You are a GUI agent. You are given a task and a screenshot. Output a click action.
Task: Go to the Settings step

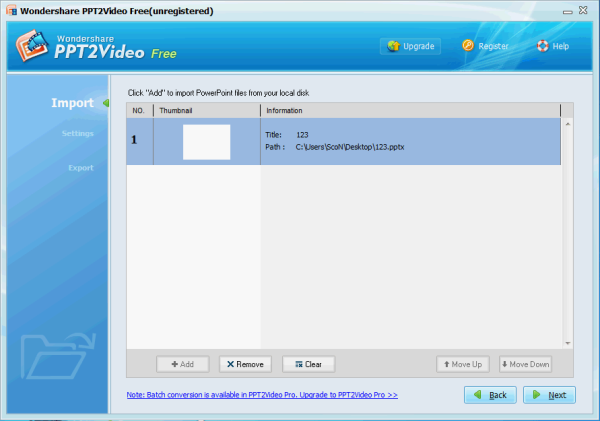(x=78, y=133)
